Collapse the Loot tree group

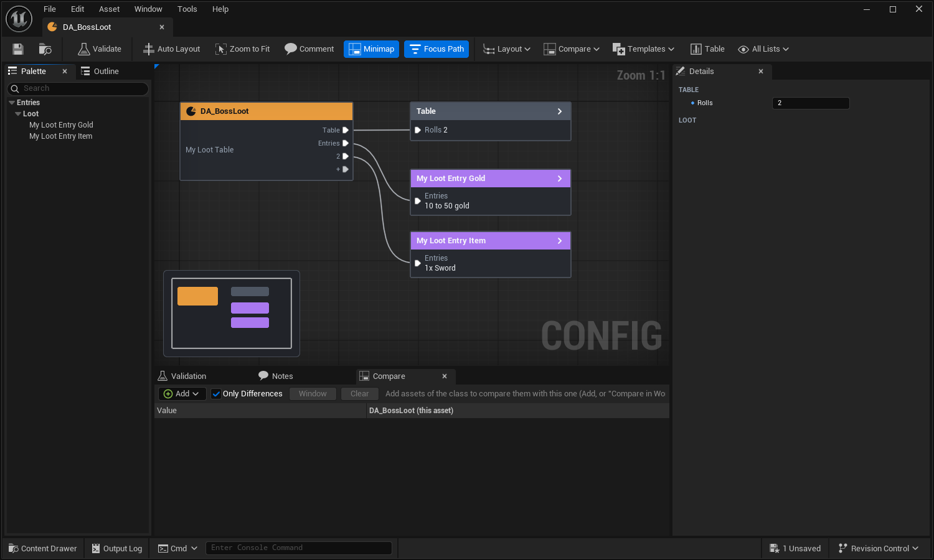pos(18,114)
